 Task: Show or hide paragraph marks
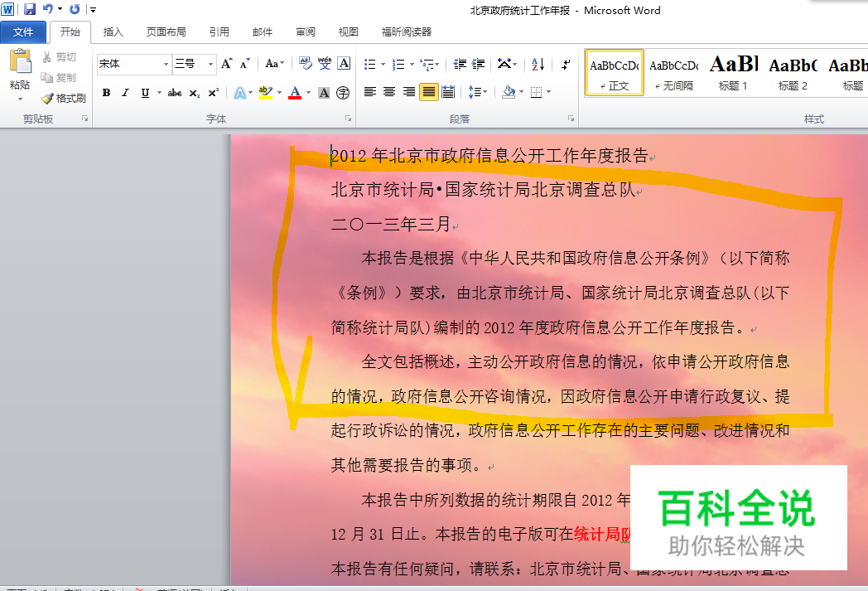tap(566, 65)
